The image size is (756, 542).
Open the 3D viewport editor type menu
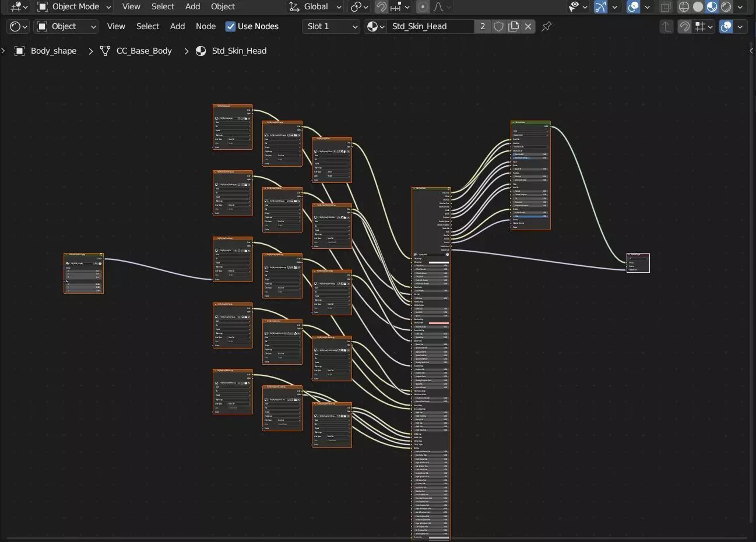point(19,6)
